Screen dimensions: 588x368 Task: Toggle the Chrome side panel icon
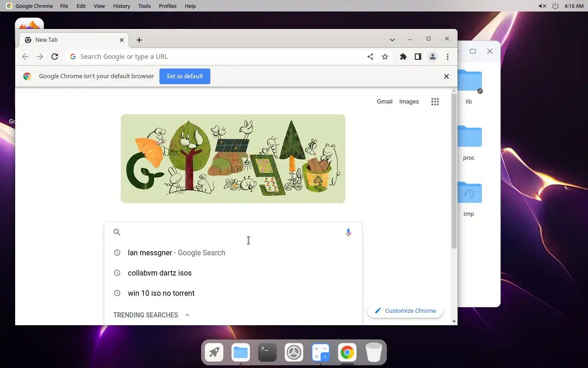[x=418, y=57]
